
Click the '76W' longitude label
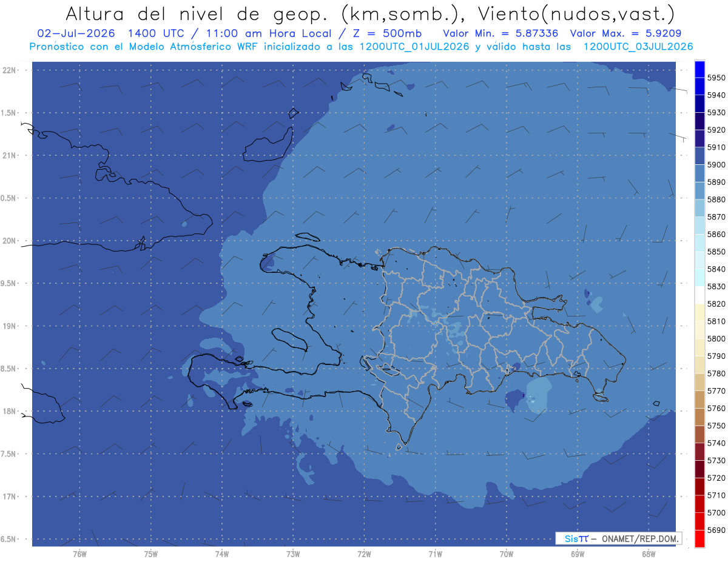(79, 554)
